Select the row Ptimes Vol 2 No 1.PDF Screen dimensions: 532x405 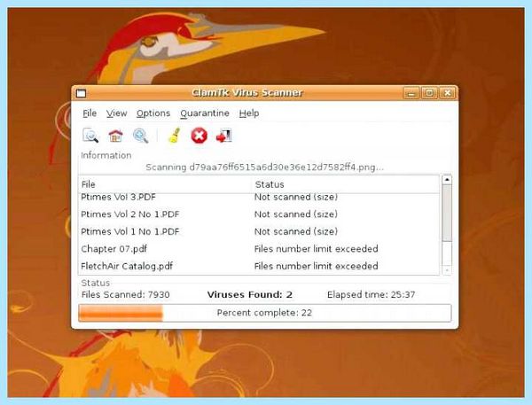(259, 214)
